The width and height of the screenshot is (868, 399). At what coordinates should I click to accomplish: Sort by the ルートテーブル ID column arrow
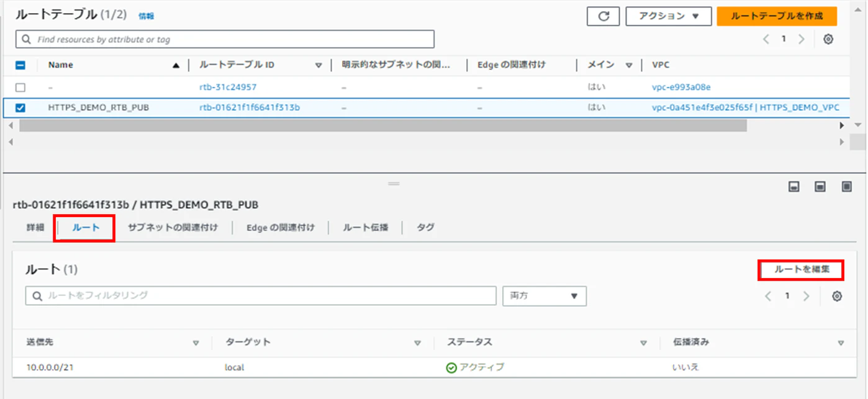coord(319,65)
